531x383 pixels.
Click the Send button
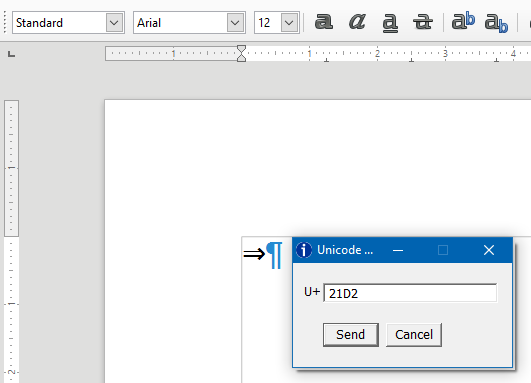click(x=351, y=335)
